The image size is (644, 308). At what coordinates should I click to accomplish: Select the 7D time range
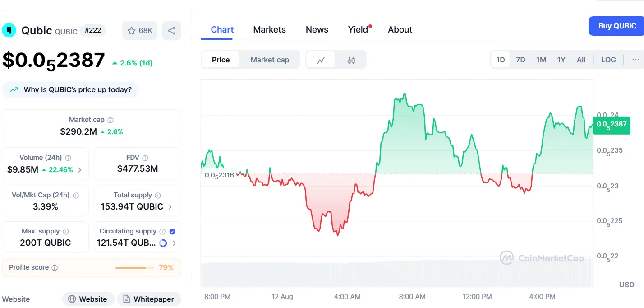tap(520, 60)
